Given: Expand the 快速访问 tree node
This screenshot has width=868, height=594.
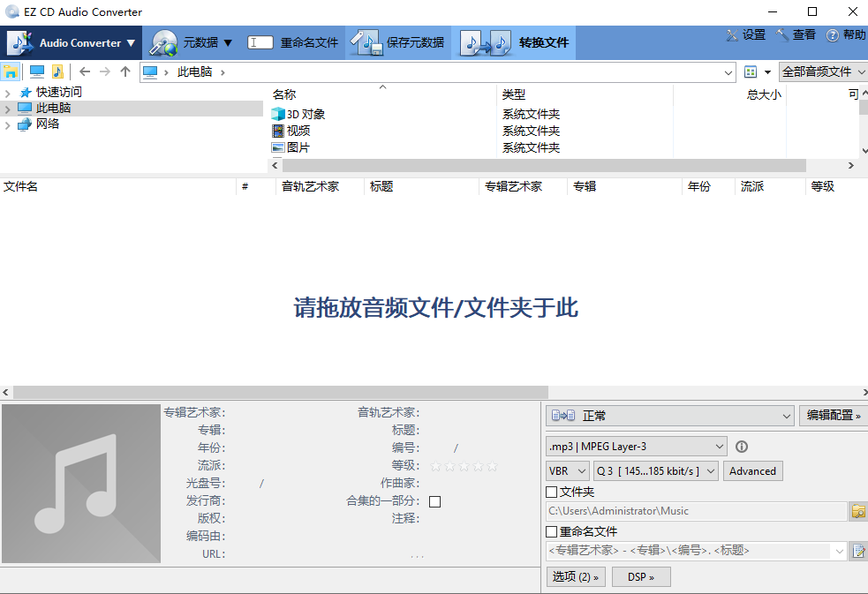Looking at the screenshot, I should pos(8,93).
